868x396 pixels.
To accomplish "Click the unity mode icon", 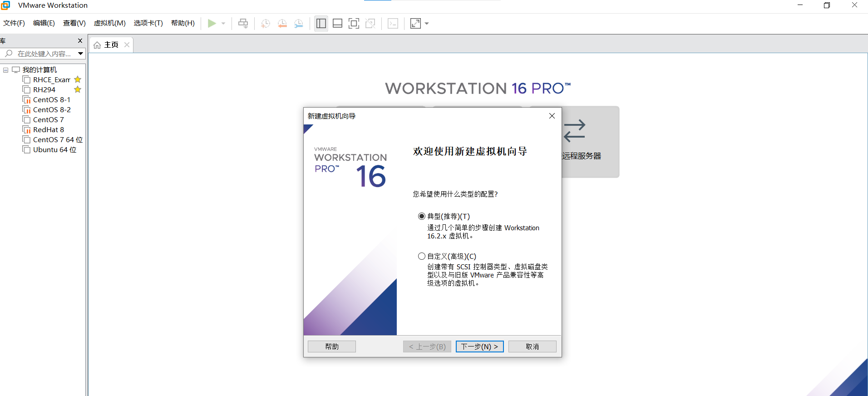I will (x=370, y=23).
